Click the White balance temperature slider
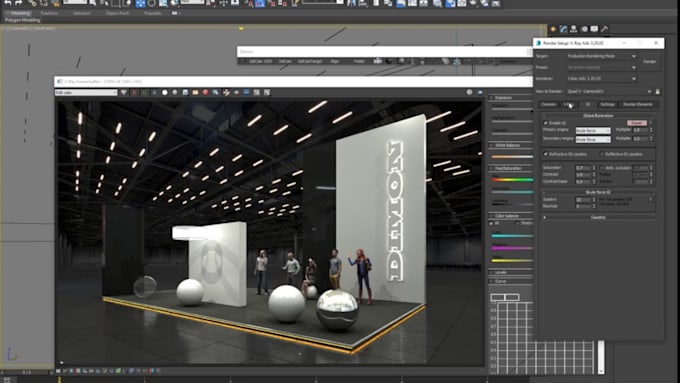Image resolution: width=680 pixels, height=383 pixels. coord(512,157)
